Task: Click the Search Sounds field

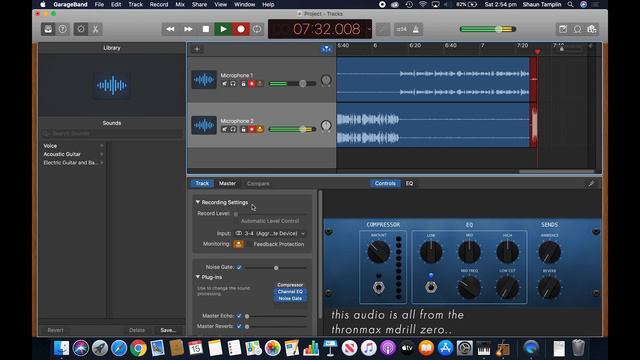Action: click(x=112, y=133)
